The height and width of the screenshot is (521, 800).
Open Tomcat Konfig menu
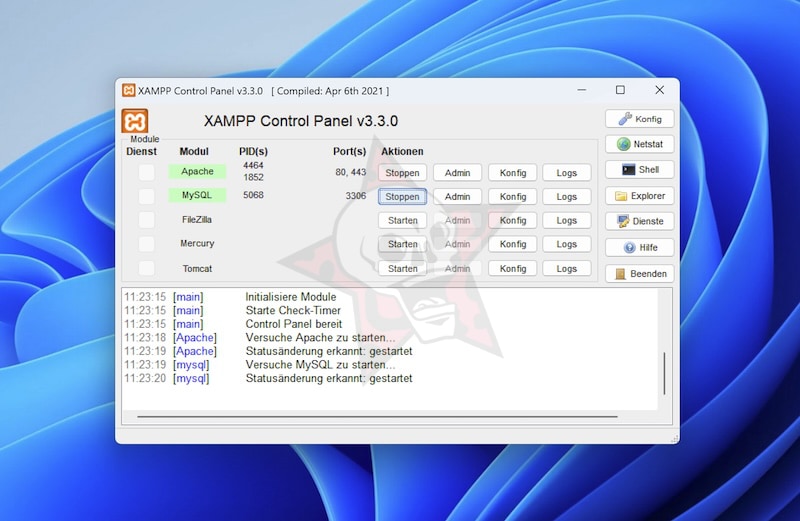pos(512,268)
